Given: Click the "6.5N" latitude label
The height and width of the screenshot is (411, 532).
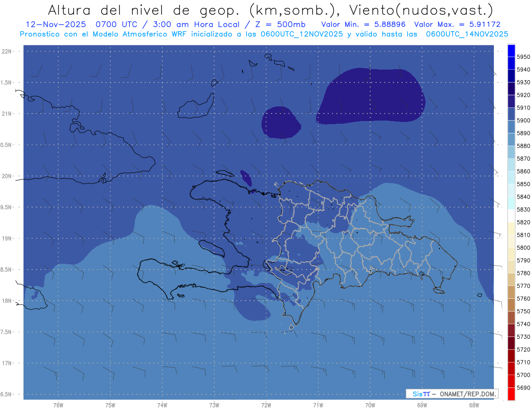Looking at the screenshot, I should tap(7, 394).
